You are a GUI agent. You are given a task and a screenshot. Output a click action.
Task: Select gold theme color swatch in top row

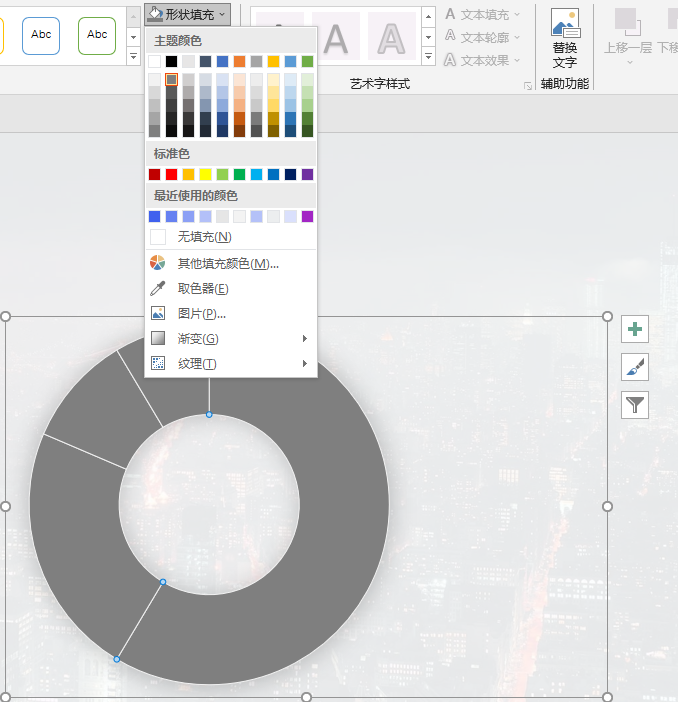tap(274, 61)
